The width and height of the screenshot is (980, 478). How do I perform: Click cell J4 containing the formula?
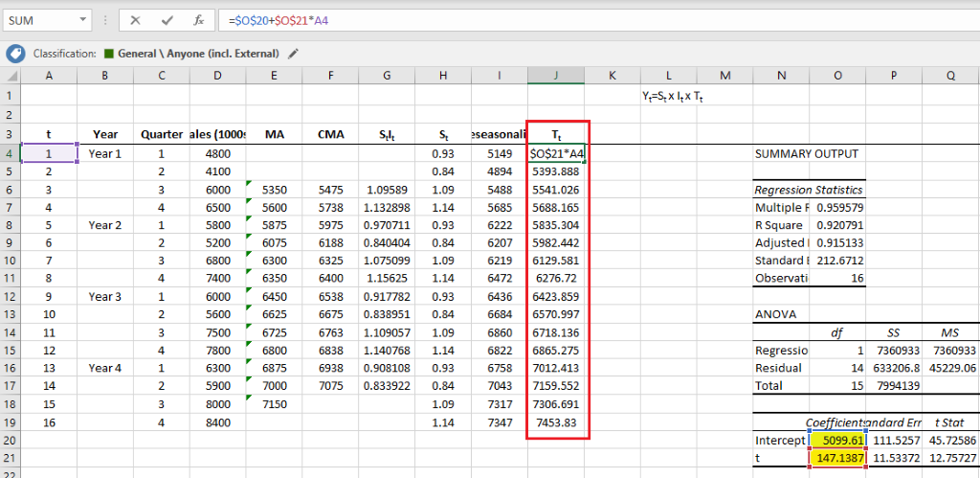556,153
